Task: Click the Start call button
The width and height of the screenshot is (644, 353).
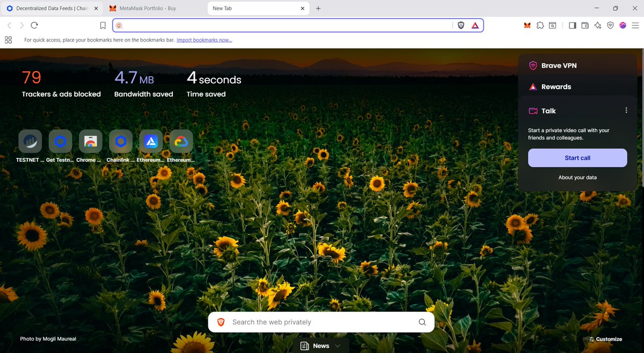Action: 577,157
